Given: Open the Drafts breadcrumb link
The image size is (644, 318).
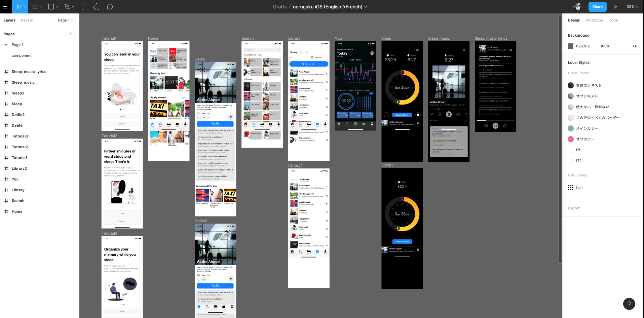Looking at the screenshot, I should click(x=280, y=7).
